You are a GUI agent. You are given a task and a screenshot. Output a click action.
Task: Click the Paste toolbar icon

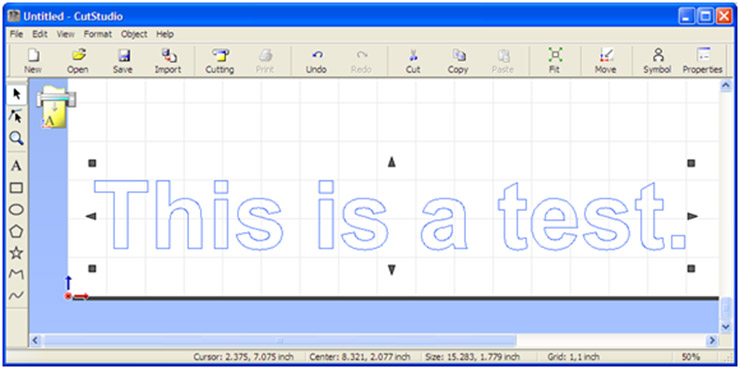[503, 60]
